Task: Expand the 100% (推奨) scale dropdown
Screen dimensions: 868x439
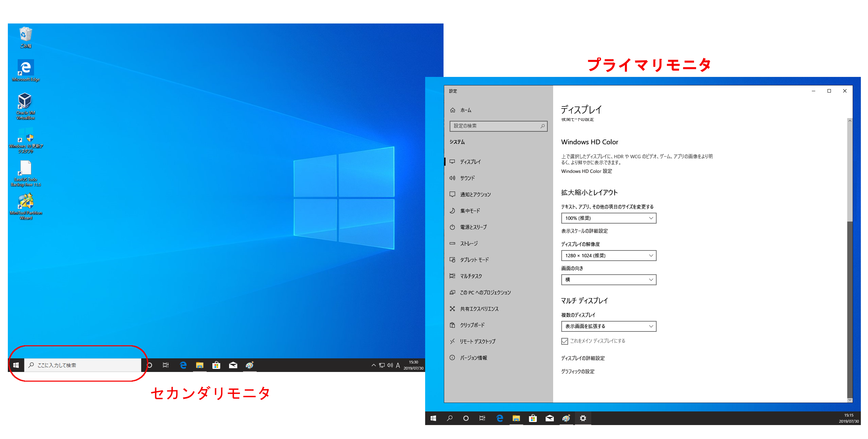Action: point(608,218)
